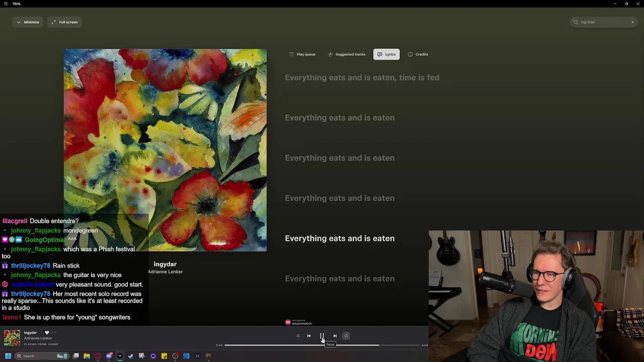Screen dimensions: 644x362
Task: Open the Suggested tracks tab
Action: click(x=347, y=54)
